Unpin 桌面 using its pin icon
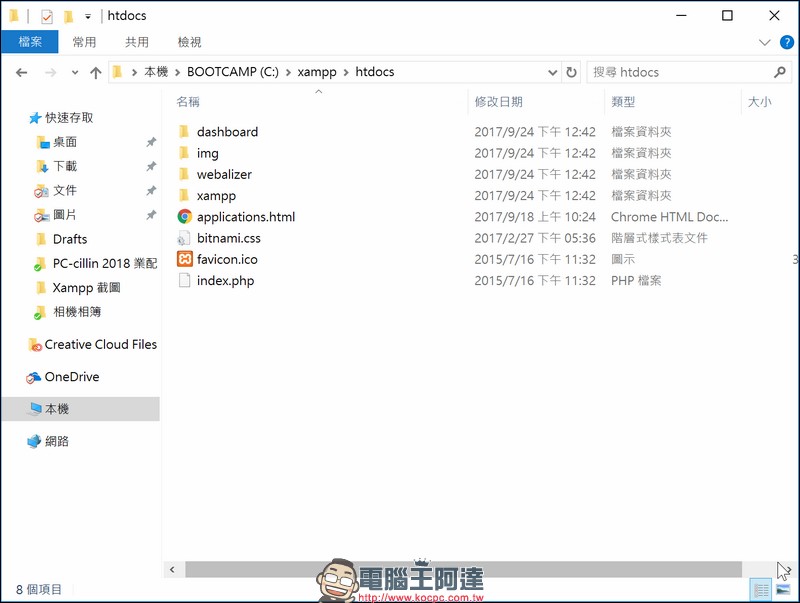 (x=151, y=142)
